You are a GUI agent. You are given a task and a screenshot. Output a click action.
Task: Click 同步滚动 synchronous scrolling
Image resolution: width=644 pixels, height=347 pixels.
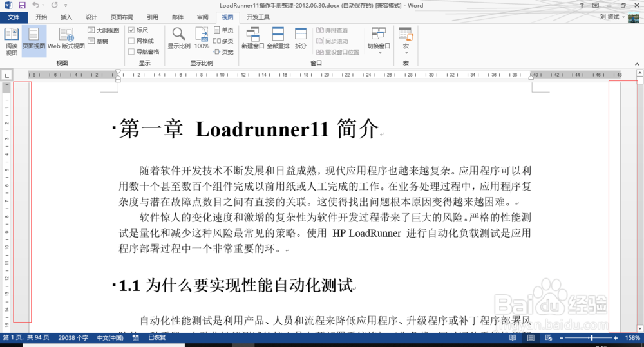332,41
